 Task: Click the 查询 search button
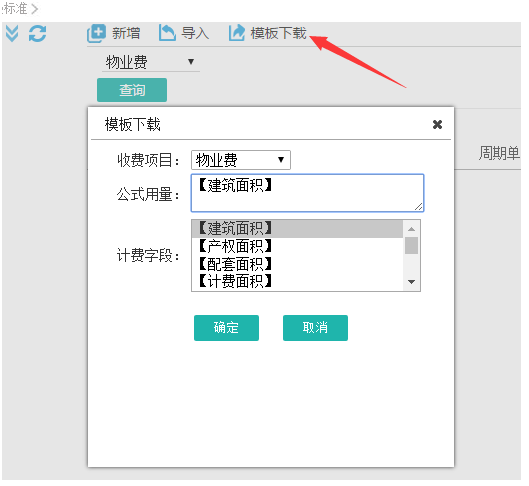pyautogui.click(x=132, y=90)
